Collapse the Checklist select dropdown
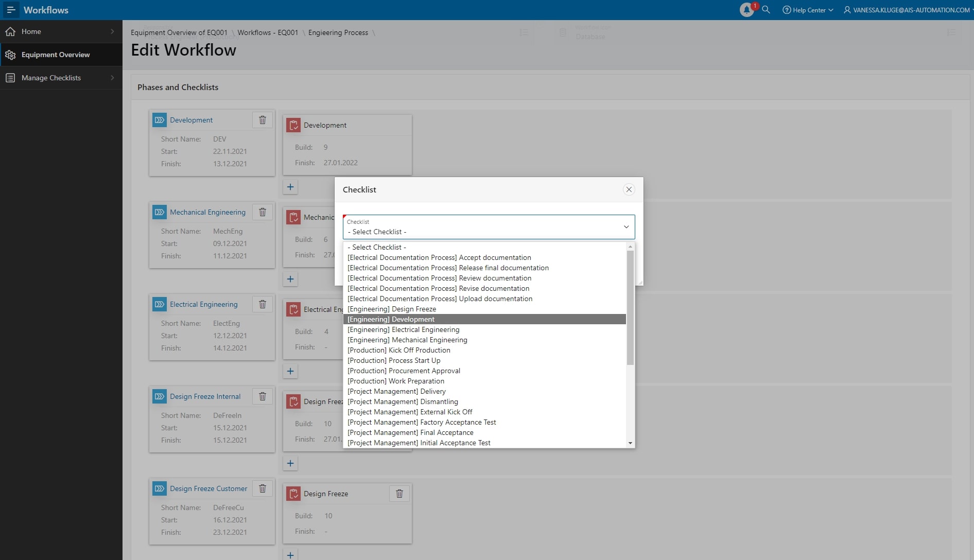This screenshot has width=974, height=560. (x=626, y=227)
